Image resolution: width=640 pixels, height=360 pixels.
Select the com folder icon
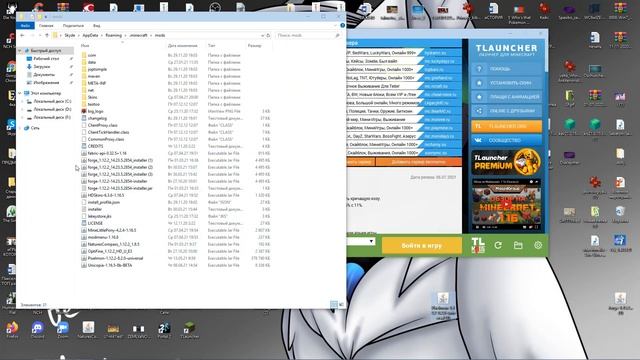coord(84,55)
